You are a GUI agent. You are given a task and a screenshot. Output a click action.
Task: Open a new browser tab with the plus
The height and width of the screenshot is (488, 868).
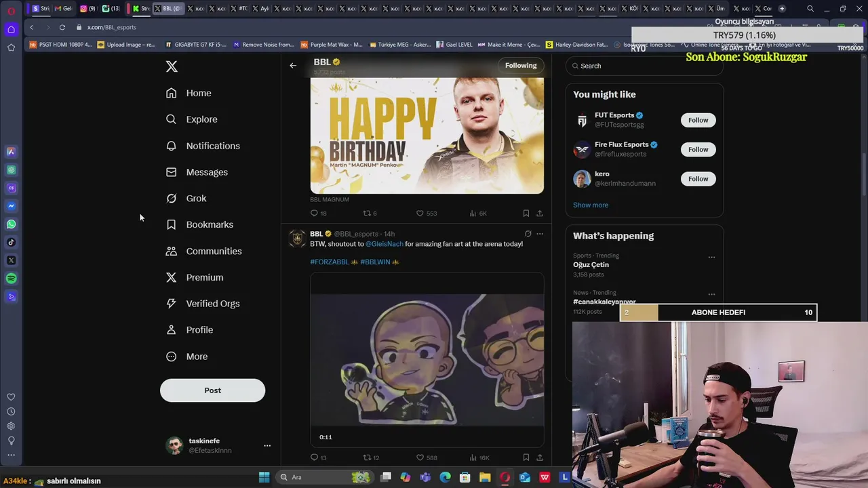click(x=782, y=9)
